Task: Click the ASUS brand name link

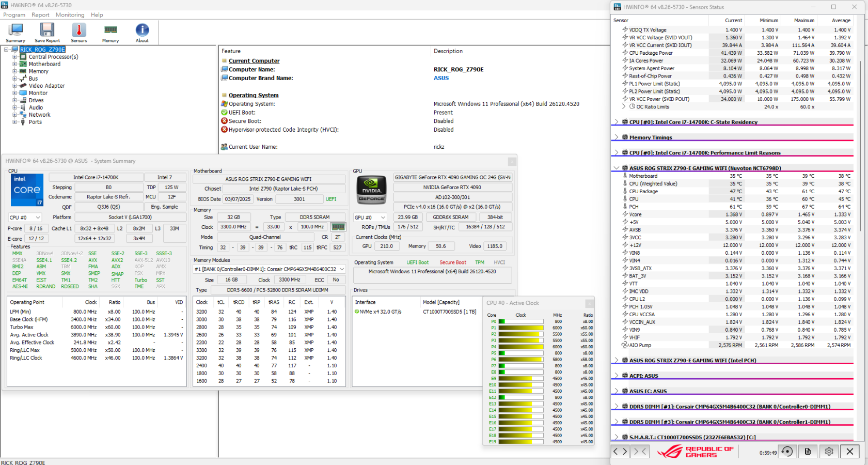Action: (x=441, y=78)
